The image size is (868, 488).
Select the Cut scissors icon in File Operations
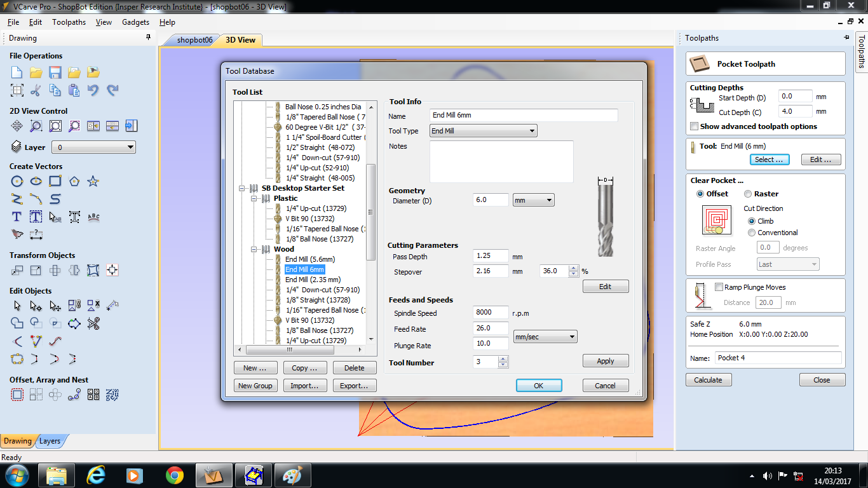(36, 90)
